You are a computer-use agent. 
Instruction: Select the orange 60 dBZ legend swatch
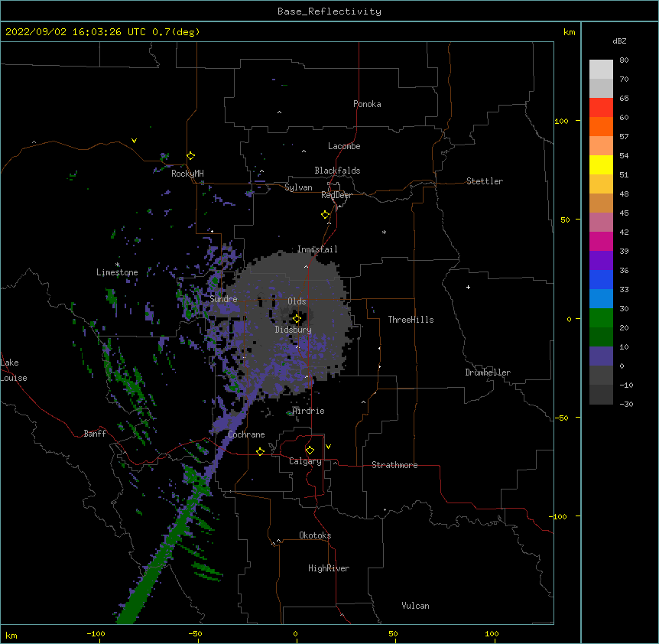coord(601,126)
